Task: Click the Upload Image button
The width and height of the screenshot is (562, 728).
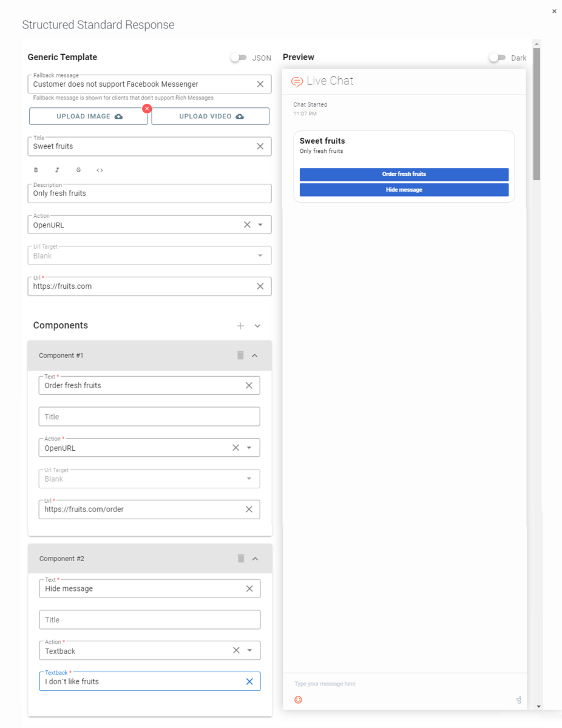Action: click(x=89, y=116)
